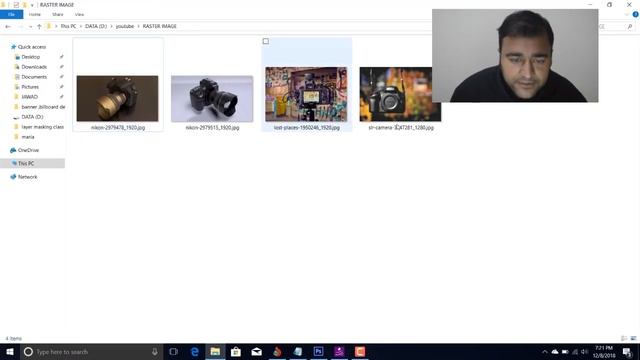Select the nikon-2979478_1920.jpg thumbnail
The image size is (640, 360).
(x=118, y=98)
